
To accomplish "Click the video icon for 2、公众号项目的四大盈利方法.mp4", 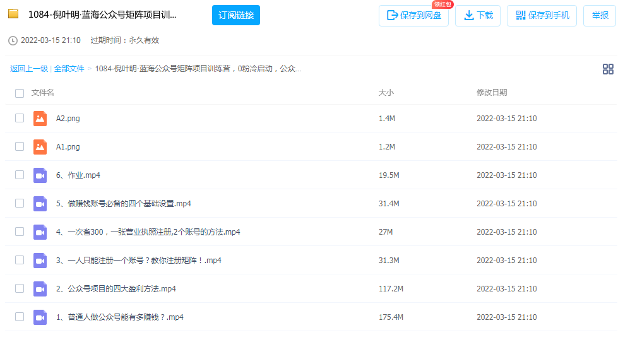I will (40, 288).
